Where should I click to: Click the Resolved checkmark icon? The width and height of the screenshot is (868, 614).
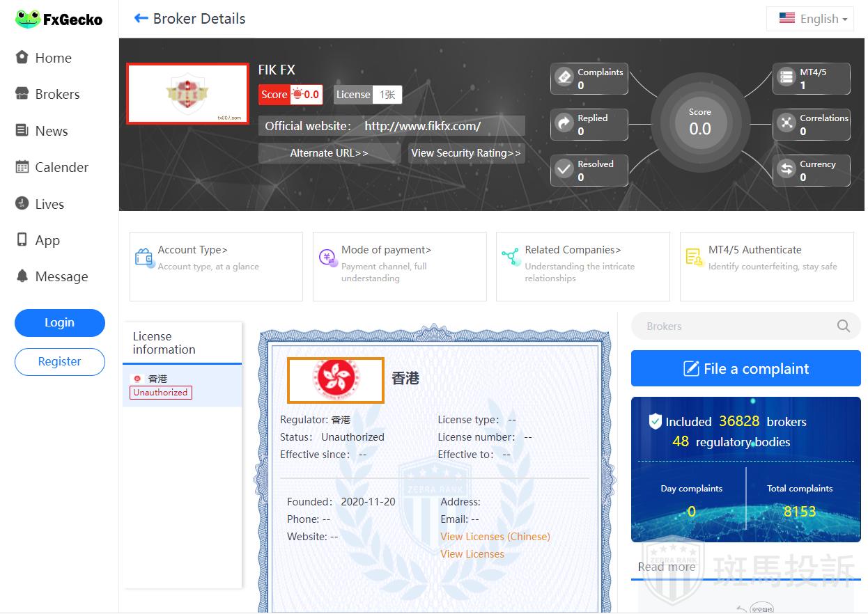pos(564,170)
